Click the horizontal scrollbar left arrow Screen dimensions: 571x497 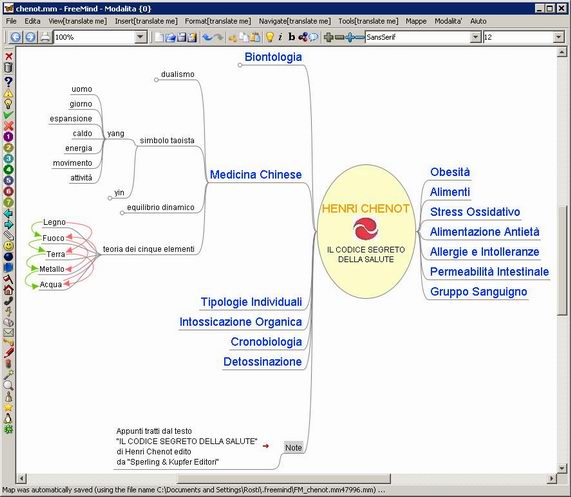22,478
